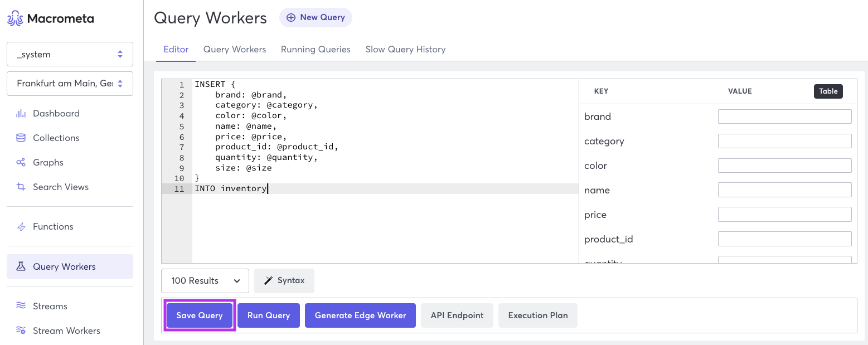Select the Collections database icon
Screen dimensions: 868x345
[21, 138]
